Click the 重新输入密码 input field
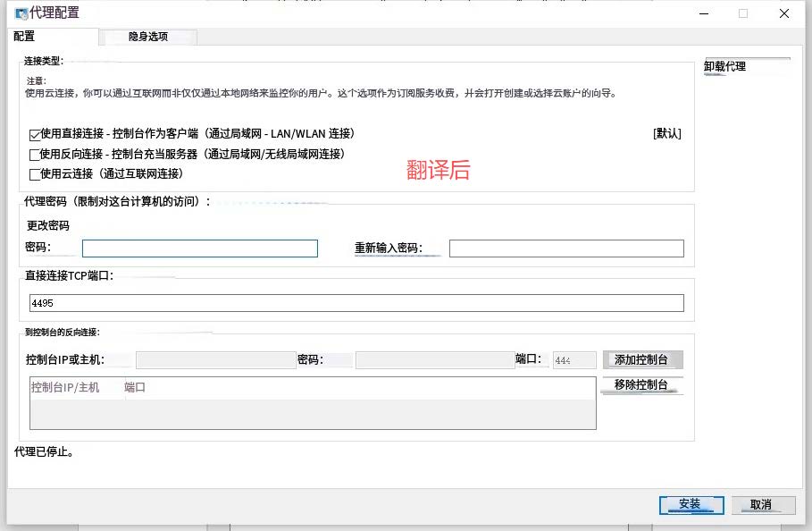 [x=565, y=249]
